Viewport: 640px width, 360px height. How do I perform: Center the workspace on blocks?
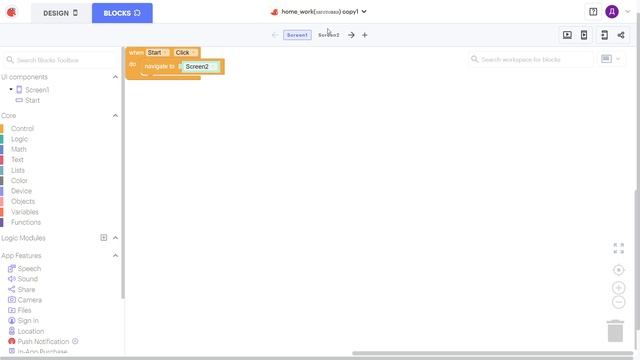click(x=619, y=270)
